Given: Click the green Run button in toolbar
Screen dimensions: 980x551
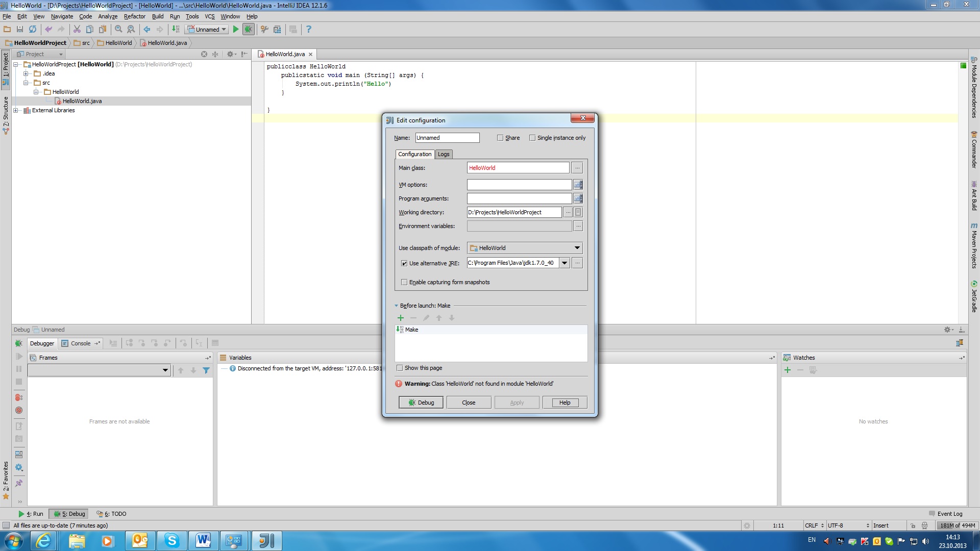Looking at the screenshot, I should pos(236,29).
